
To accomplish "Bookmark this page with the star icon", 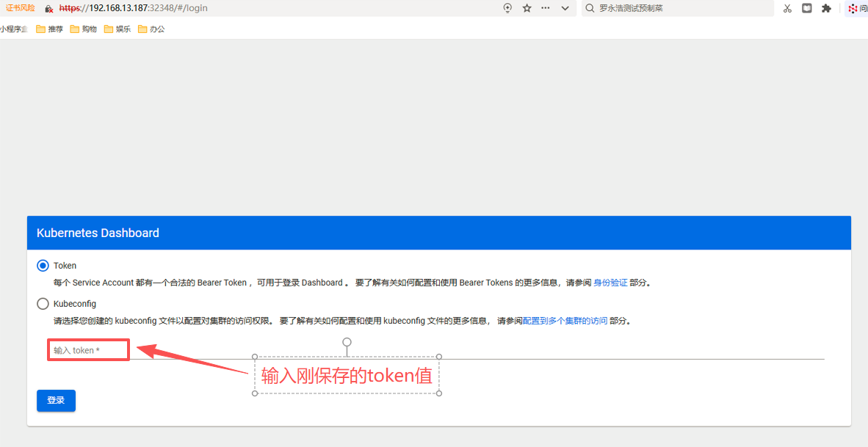I will (x=527, y=8).
